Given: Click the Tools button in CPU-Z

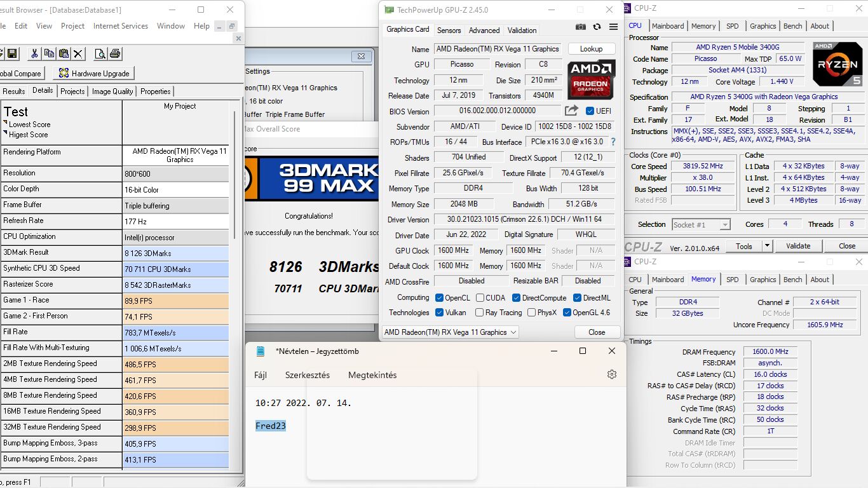Looking at the screenshot, I should pyautogui.click(x=744, y=246).
